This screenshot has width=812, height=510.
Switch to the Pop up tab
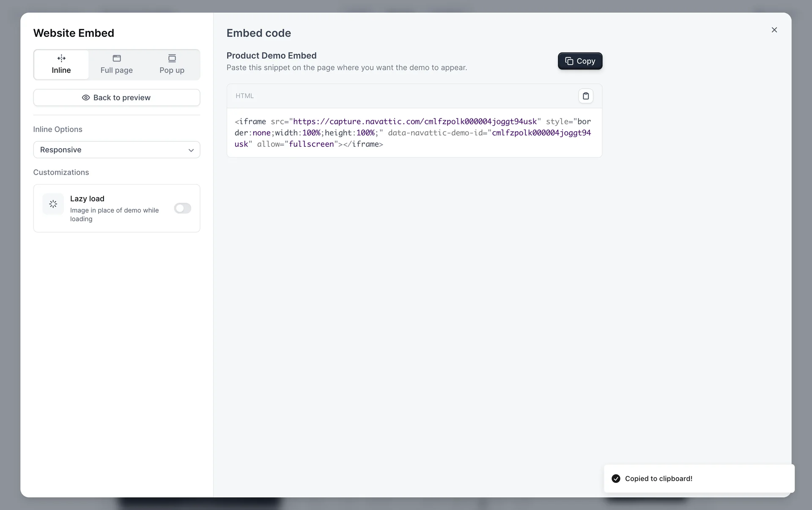[172, 70]
